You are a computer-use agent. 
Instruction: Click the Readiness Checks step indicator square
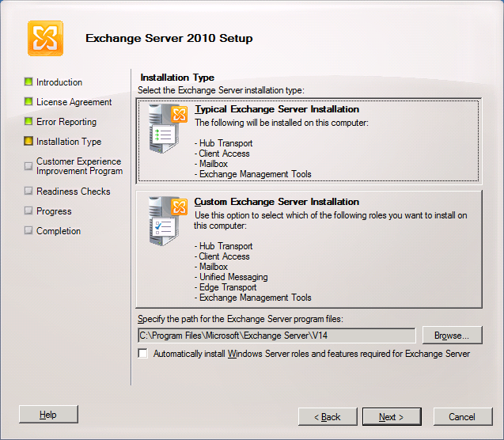28,191
